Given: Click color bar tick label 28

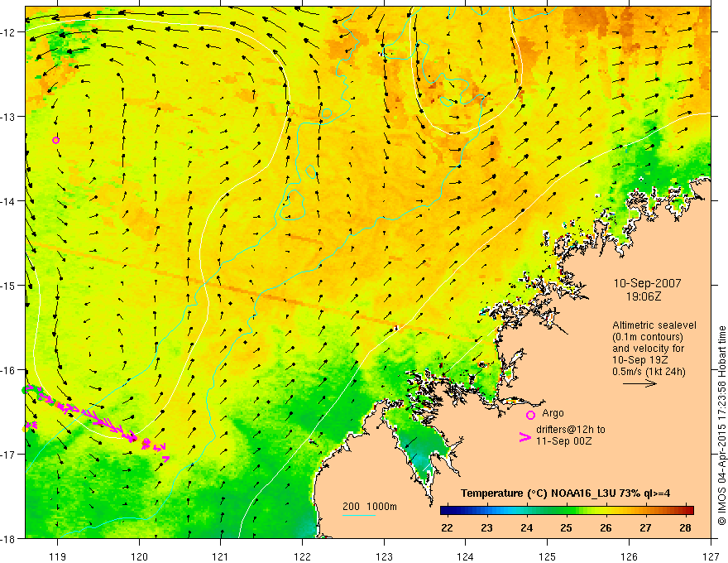Looking at the screenshot, I should [x=685, y=527].
